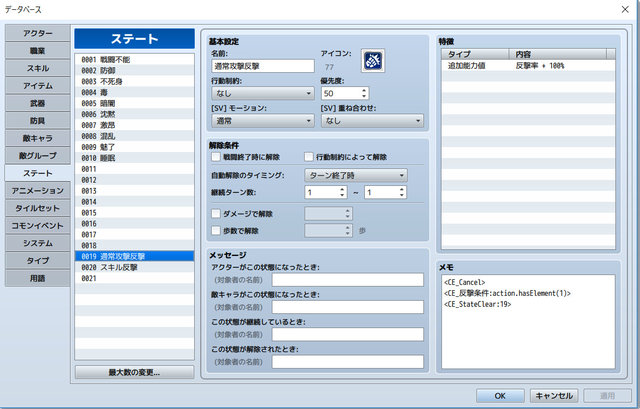Select the 追加能力値 反撃率 trait row
This screenshot has height=409, width=640.
[x=528, y=65]
